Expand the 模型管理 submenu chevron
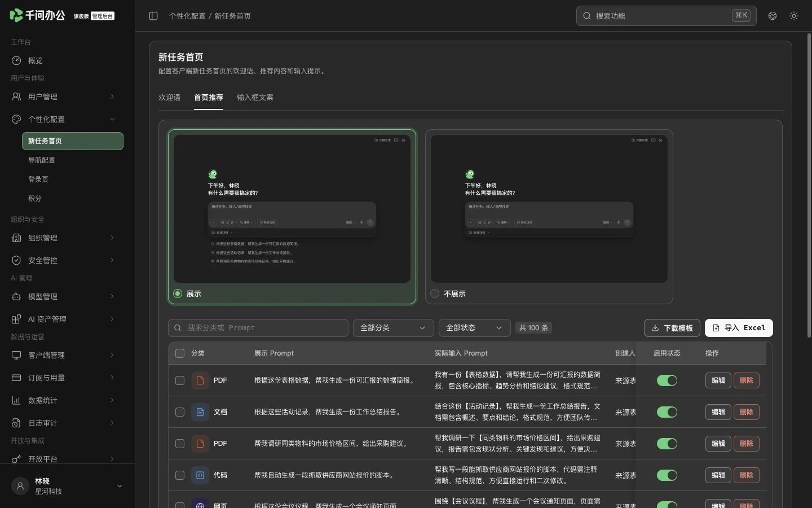Image resolution: width=812 pixels, height=508 pixels. [x=112, y=296]
